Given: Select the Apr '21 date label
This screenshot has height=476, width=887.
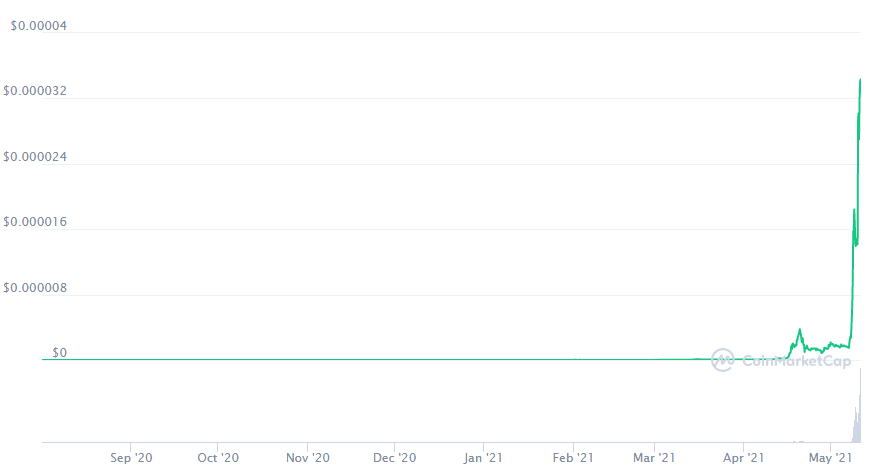Looking at the screenshot, I should point(743,458).
